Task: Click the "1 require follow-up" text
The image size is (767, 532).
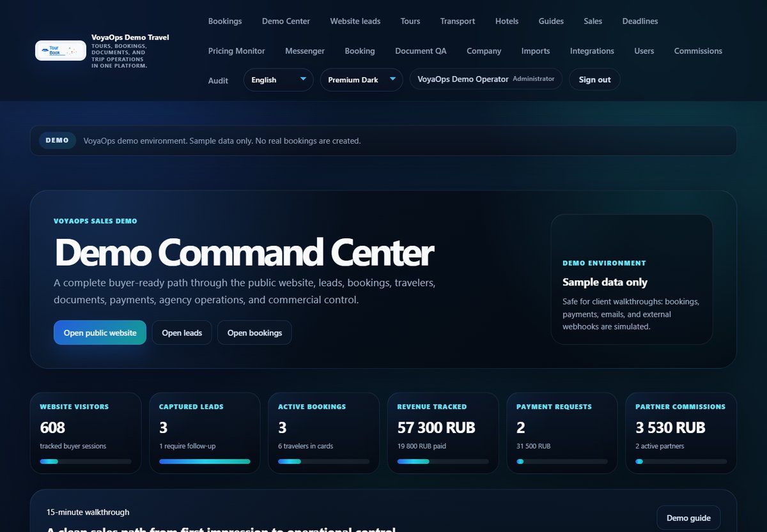Action: (187, 446)
